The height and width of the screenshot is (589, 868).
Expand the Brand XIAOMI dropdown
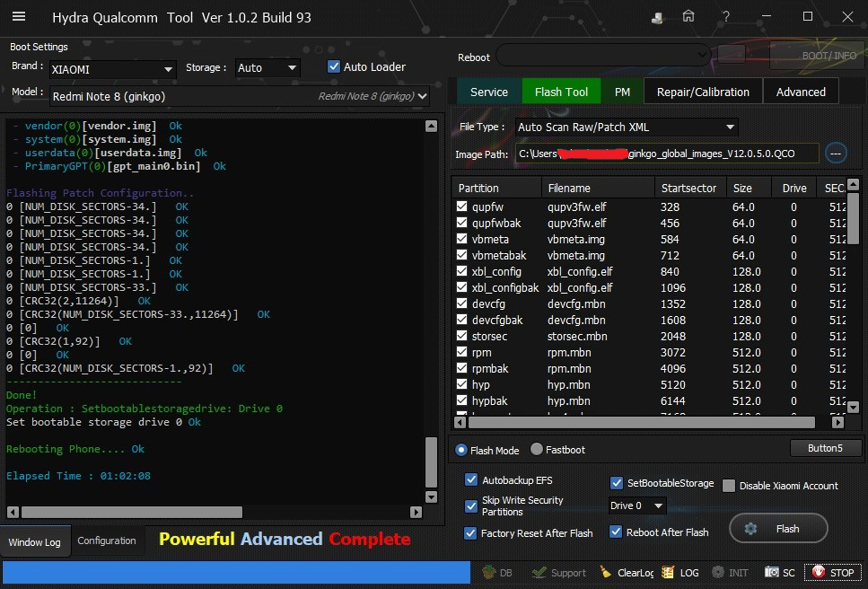tap(168, 69)
